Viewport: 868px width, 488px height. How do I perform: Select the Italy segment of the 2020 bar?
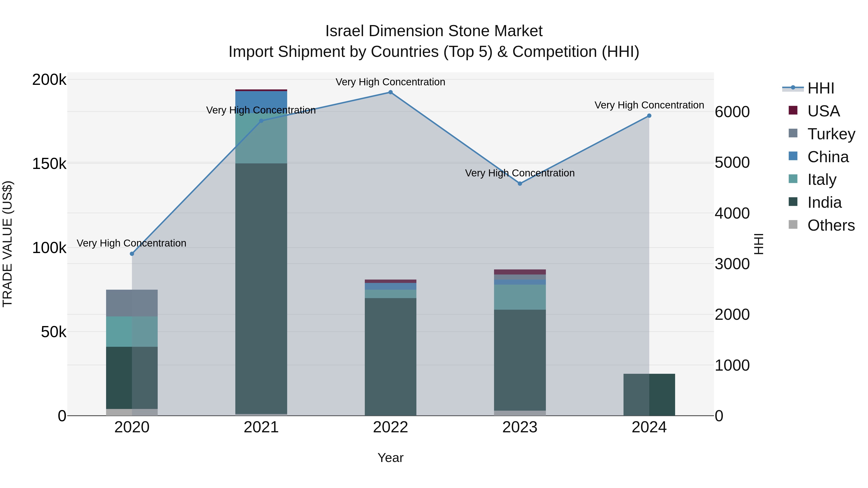[132, 332]
